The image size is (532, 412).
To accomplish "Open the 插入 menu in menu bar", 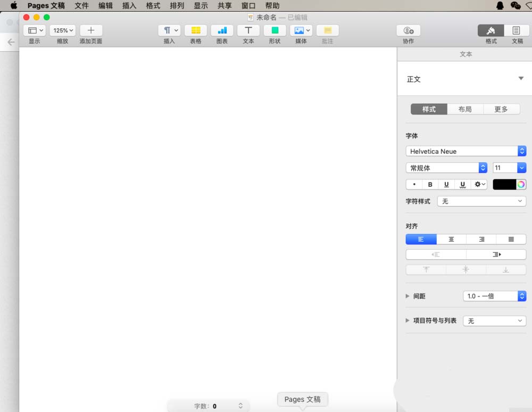I will [x=129, y=6].
